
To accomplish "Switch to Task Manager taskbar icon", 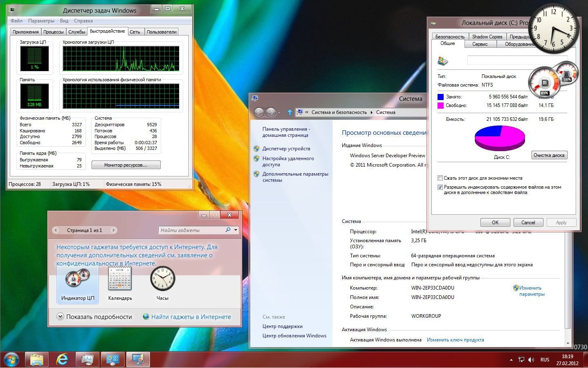I will click(x=88, y=360).
